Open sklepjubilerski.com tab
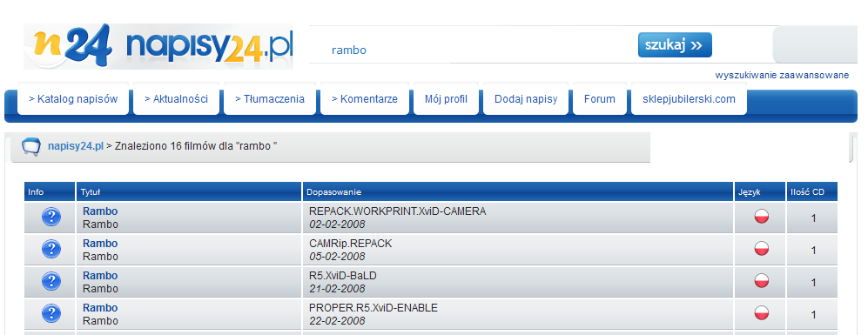The width and height of the screenshot is (868, 335). coord(690,99)
